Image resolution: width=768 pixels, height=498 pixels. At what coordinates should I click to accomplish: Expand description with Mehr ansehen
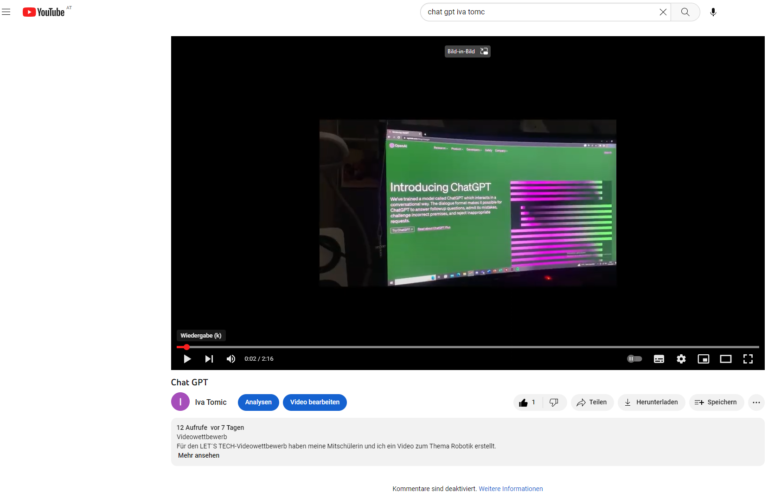coord(198,455)
